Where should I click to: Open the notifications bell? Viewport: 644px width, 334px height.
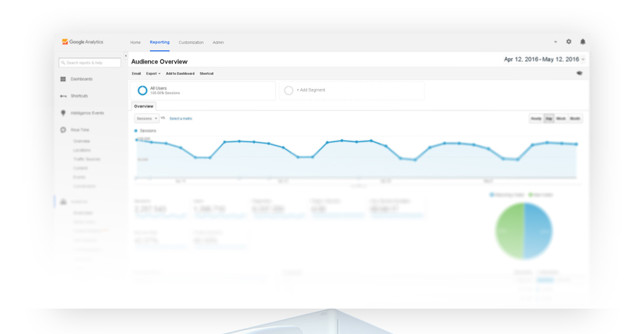coord(583,41)
